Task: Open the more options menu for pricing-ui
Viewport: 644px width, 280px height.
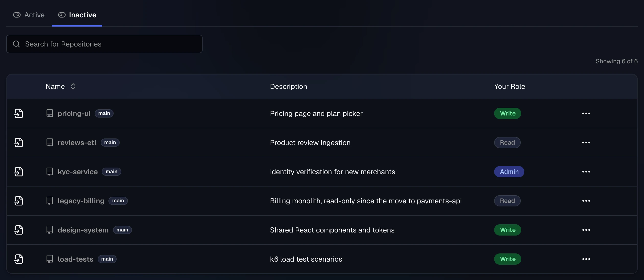Action: (x=586, y=113)
